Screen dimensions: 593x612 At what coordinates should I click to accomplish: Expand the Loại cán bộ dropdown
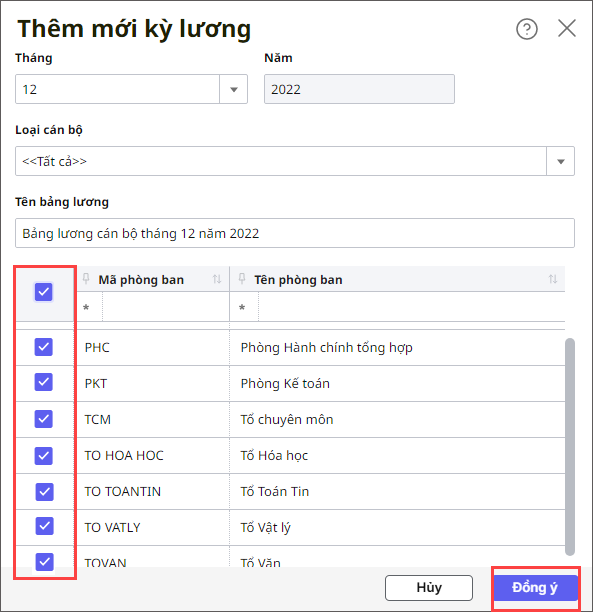[x=560, y=161]
